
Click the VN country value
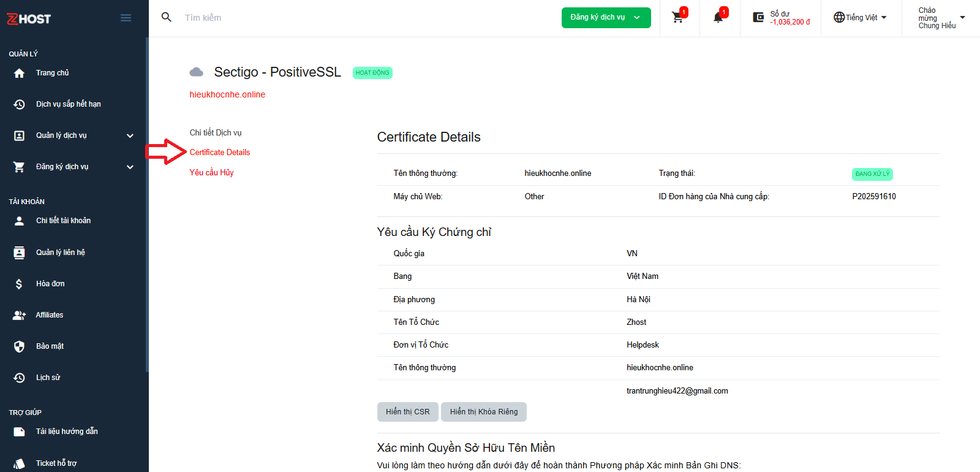pyautogui.click(x=632, y=254)
